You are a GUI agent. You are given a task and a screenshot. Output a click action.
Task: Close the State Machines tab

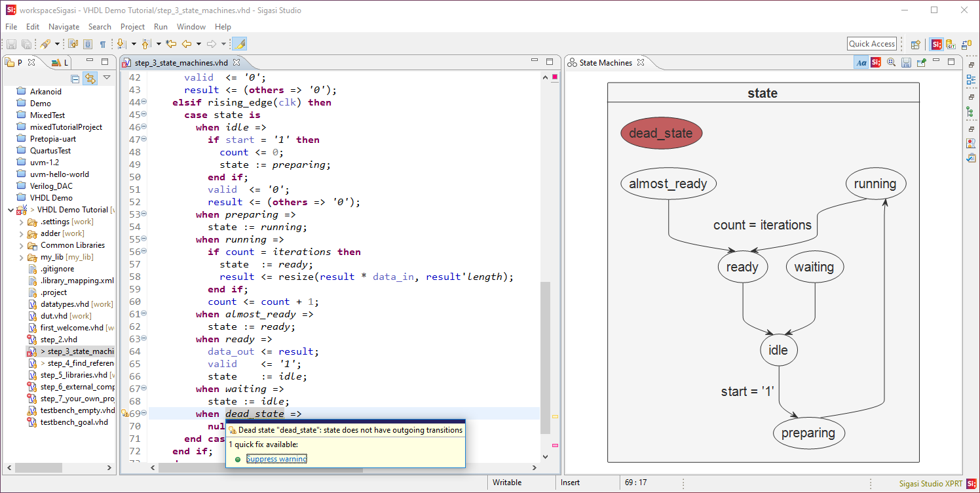coord(641,62)
